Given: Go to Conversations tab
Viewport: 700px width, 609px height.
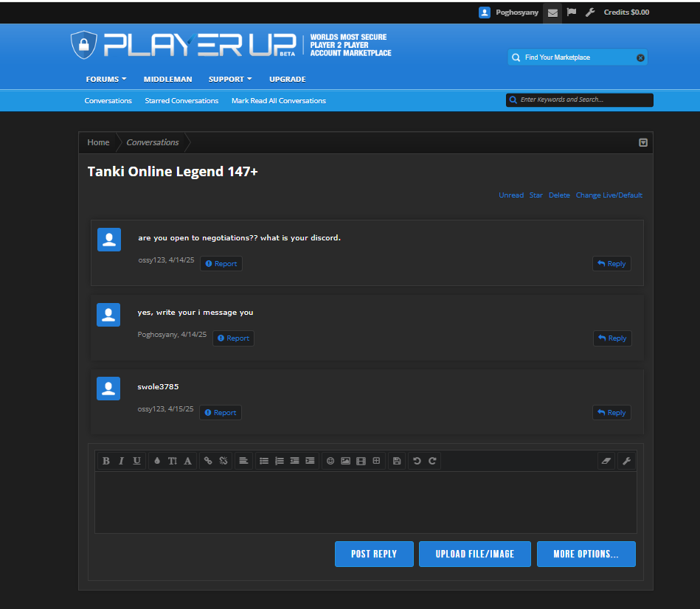Looking at the screenshot, I should tap(108, 101).
